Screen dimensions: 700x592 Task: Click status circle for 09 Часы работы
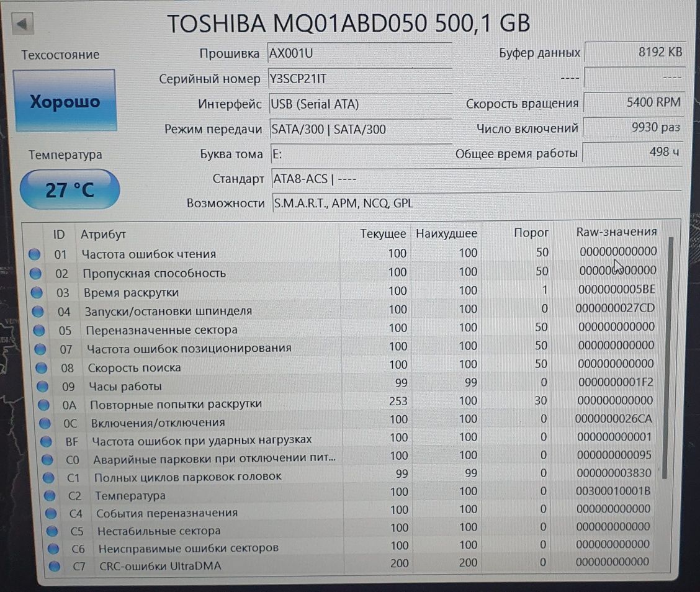(42, 386)
